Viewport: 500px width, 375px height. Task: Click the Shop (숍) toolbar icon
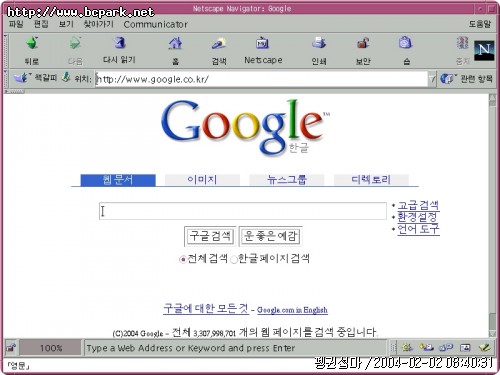(x=405, y=43)
